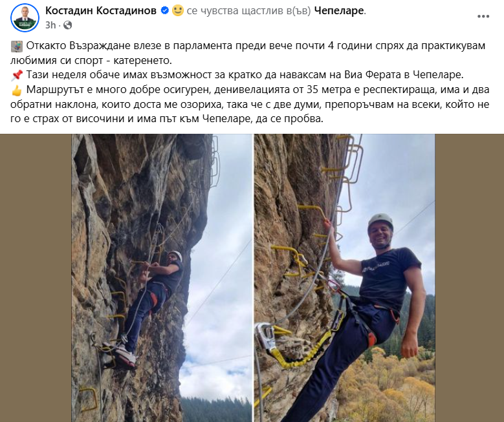
Task: Open the right photo of smiling climber
Action: pyautogui.click(x=344, y=278)
